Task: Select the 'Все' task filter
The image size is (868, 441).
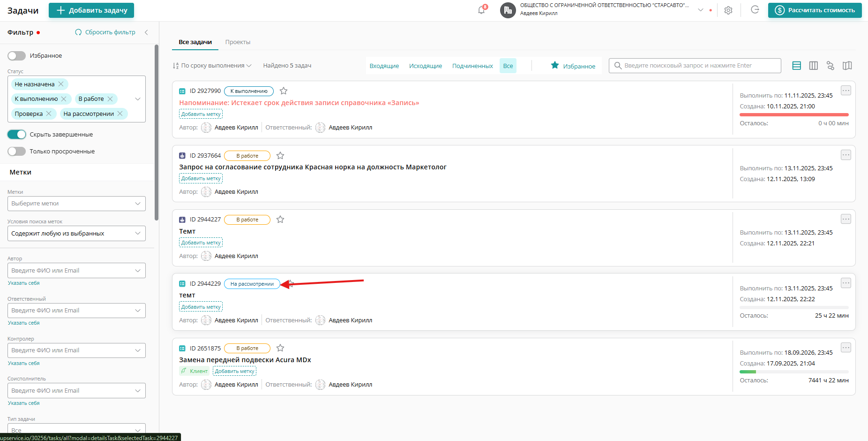Action: click(x=508, y=66)
